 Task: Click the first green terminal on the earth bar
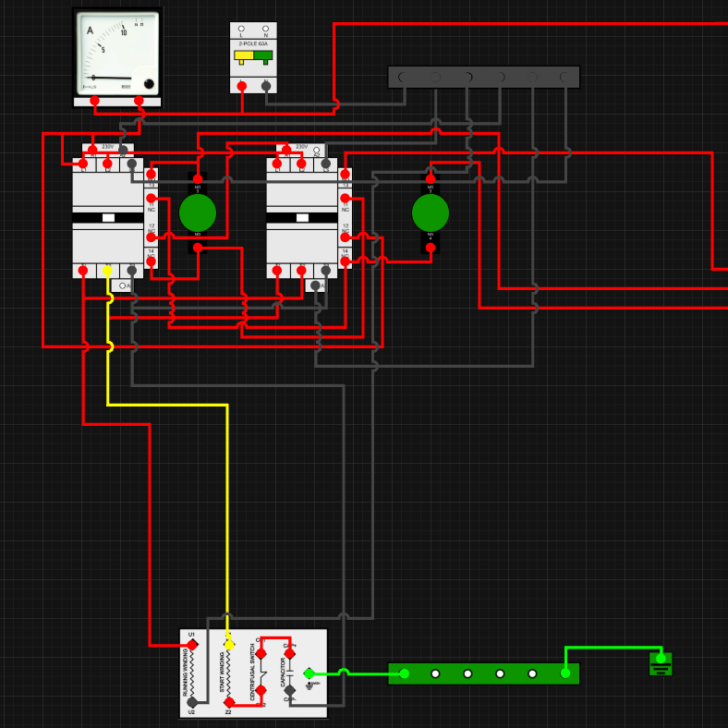(404, 673)
